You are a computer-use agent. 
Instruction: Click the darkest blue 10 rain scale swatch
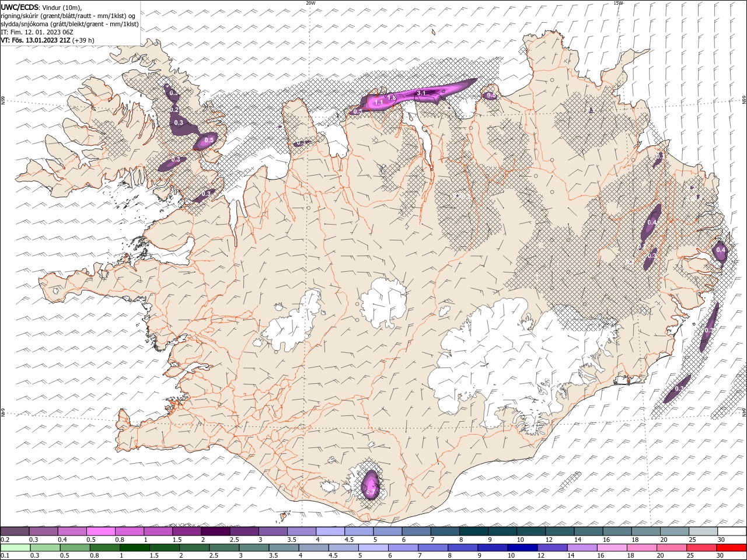[522, 548]
